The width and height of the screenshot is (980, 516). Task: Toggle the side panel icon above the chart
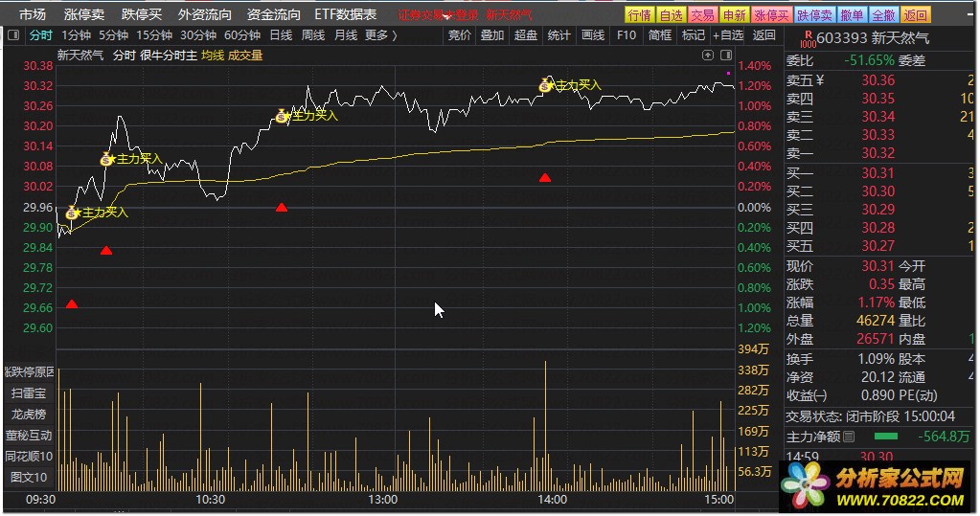pyautogui.click(x=725, y=55)
